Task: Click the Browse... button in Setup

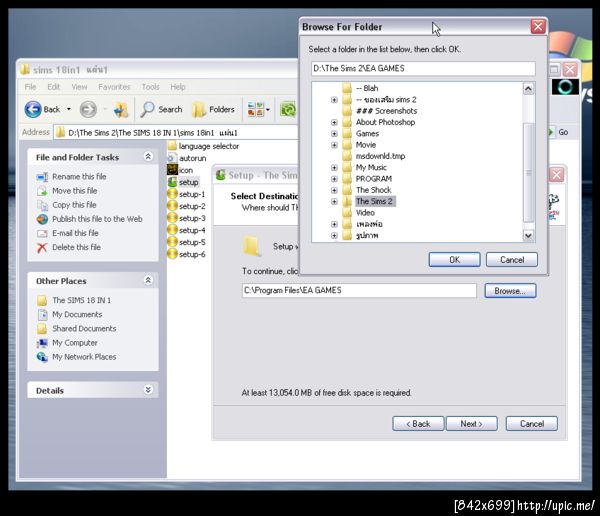Action: point(510,291)
